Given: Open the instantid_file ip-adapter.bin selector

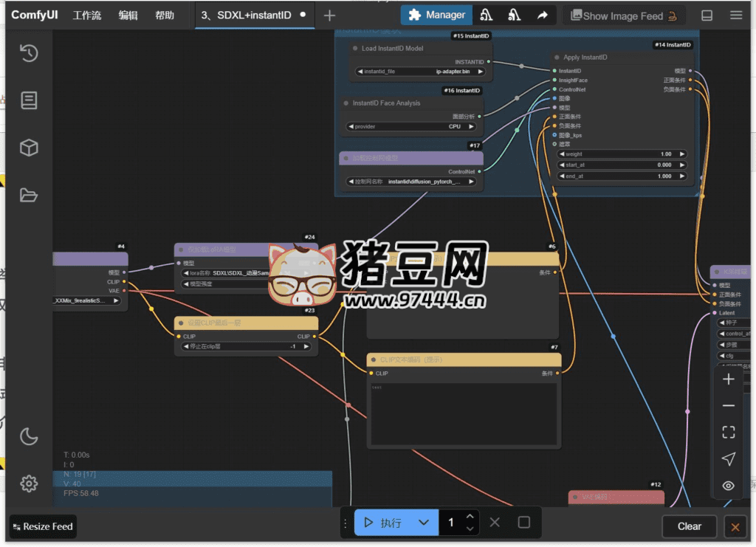Looking at the screenshot, I should pyautogui.click(x=419, y=72).
